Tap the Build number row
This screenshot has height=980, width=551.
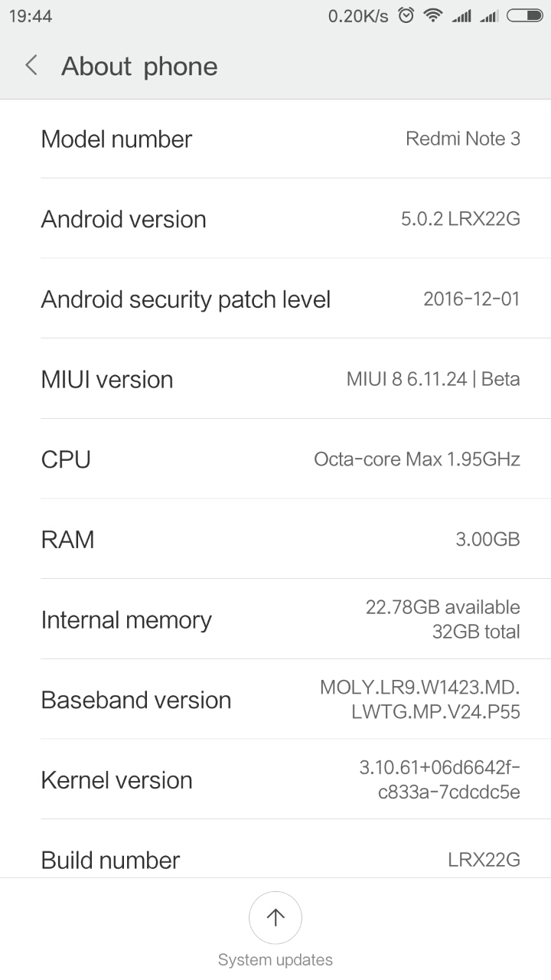[x=275, y=859]
